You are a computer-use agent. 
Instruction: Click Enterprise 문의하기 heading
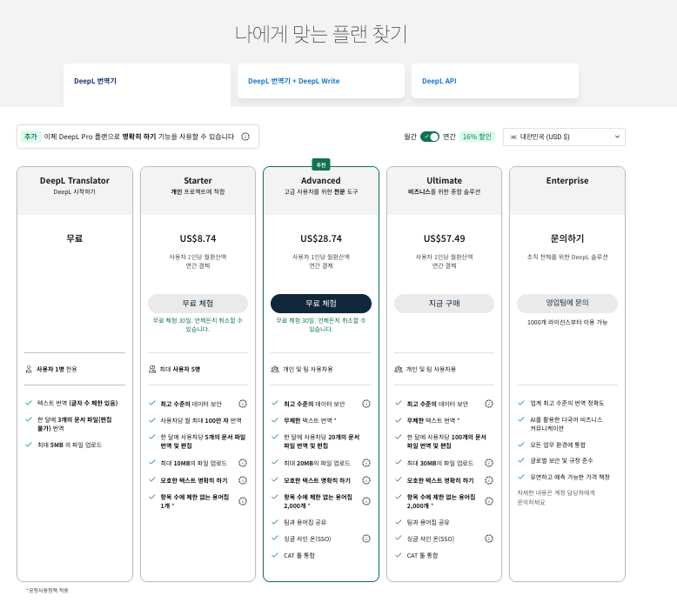(x=567, y=238)
